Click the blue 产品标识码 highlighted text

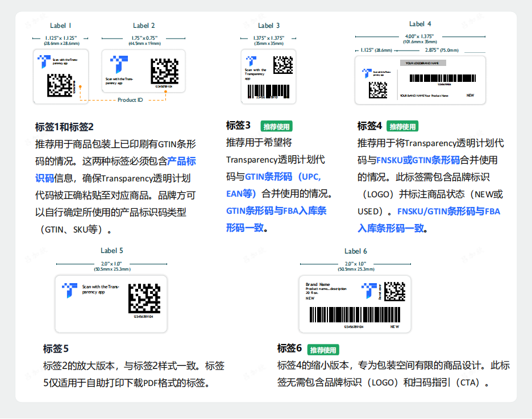(x=181, y=161)
